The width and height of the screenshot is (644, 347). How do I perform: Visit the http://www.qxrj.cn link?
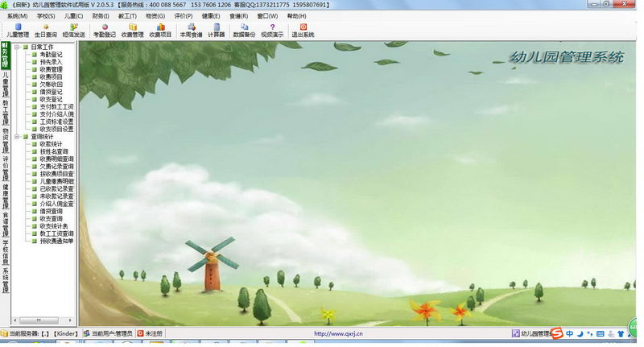tap(338, 334)
